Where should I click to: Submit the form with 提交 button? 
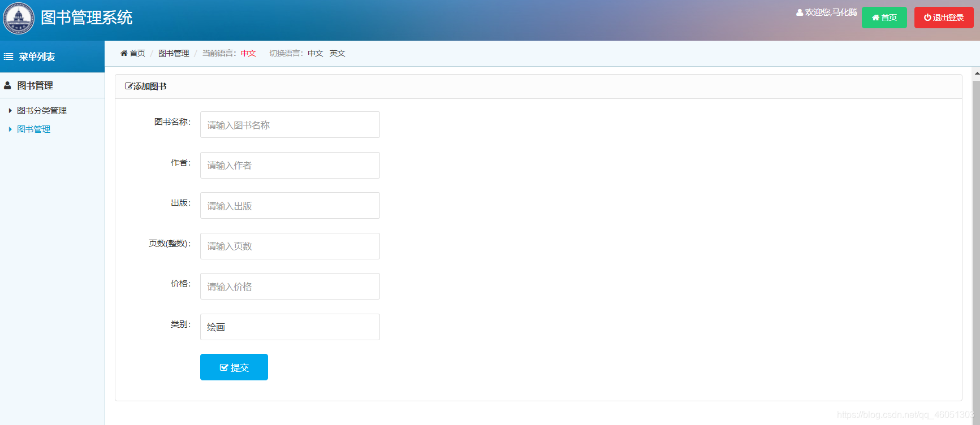point(234,367)
